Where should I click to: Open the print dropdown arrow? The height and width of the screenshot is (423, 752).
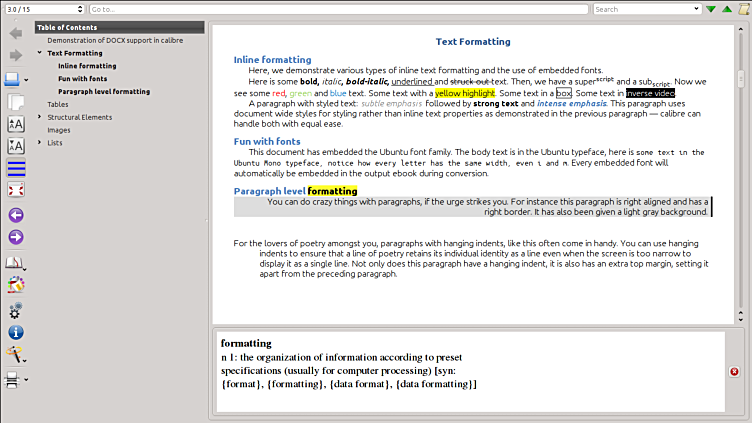pos(27,380)
